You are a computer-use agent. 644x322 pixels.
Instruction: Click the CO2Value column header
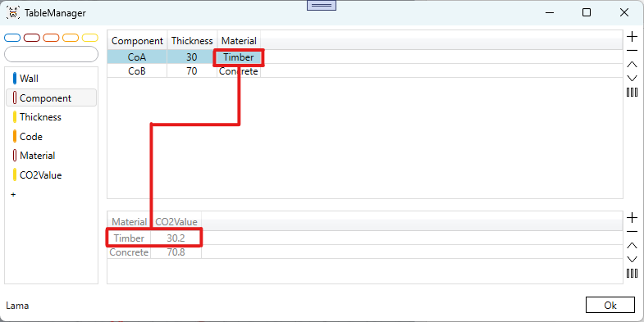[x=176, y=221]
